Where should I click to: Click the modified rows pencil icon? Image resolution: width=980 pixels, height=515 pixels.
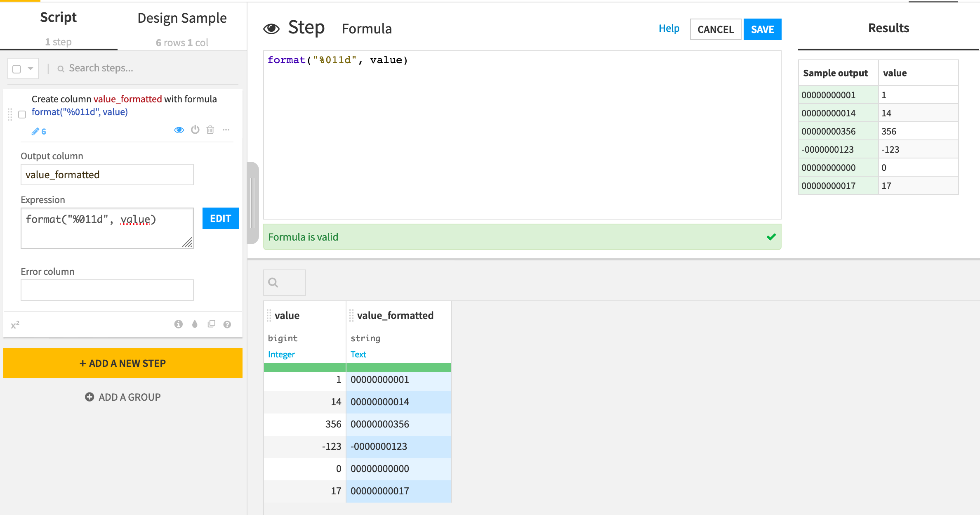[x=36, y=132]
